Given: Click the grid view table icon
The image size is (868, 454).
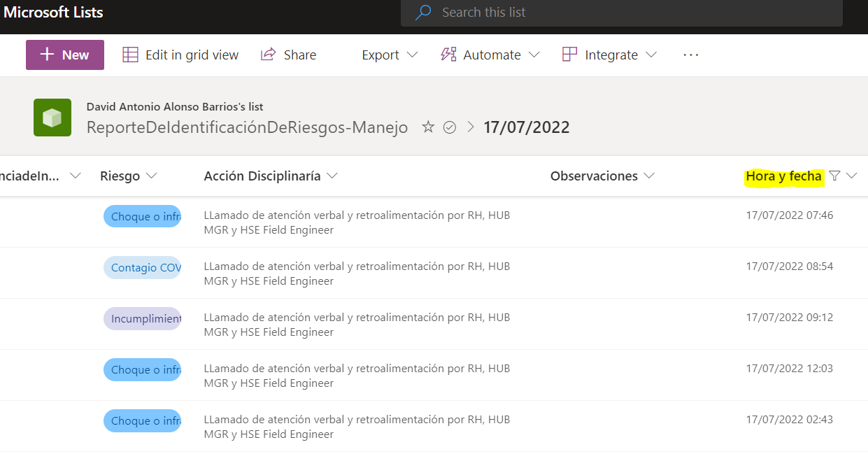Looking at the screenshot, I should 130,55.
